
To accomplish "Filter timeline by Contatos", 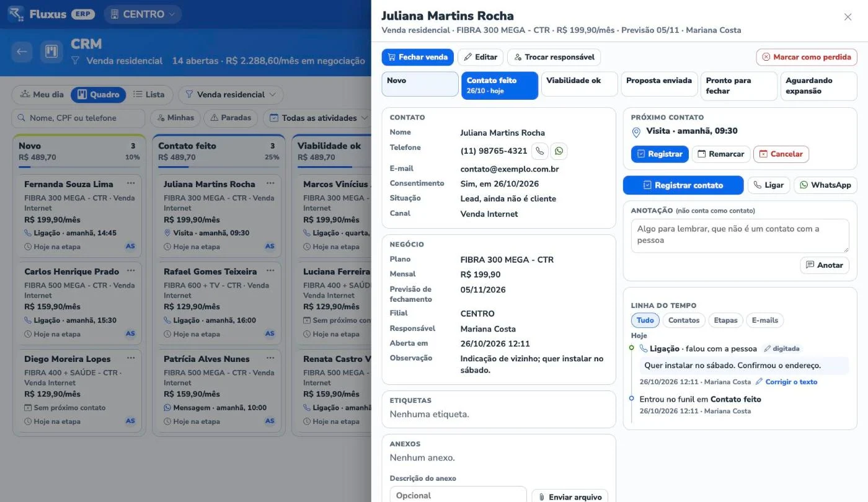I will [x=684, y=320].
